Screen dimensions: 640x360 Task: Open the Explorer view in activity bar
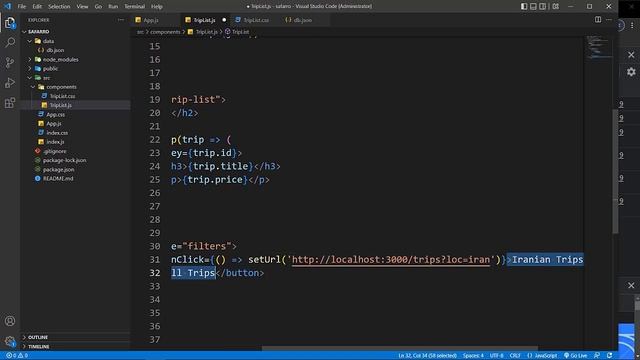click(10, 23)
